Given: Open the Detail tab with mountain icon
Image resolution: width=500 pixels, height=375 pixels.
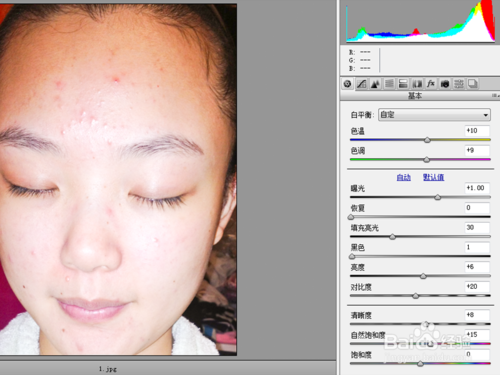Looking at the screenshot, I should [375, 84].
